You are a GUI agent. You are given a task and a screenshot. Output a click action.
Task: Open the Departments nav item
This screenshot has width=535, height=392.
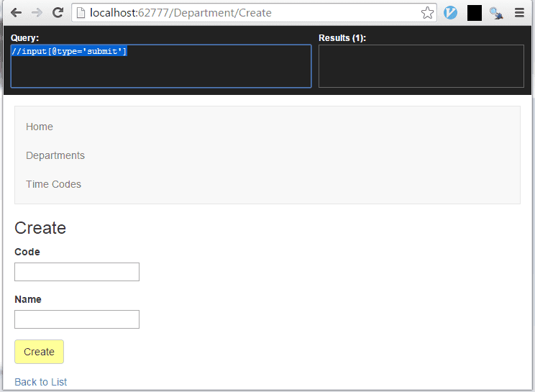pos(55,155)
